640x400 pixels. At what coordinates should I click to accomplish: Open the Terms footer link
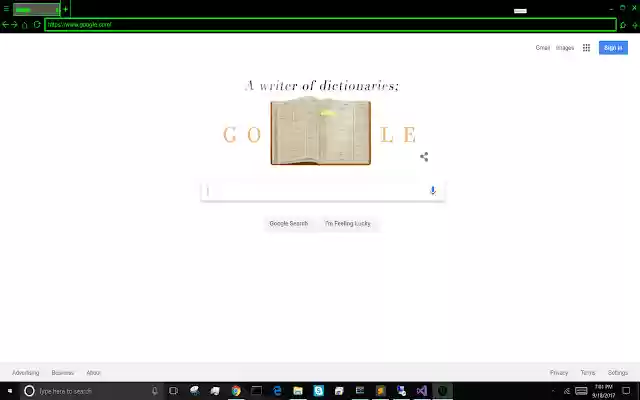click(588, 373)
